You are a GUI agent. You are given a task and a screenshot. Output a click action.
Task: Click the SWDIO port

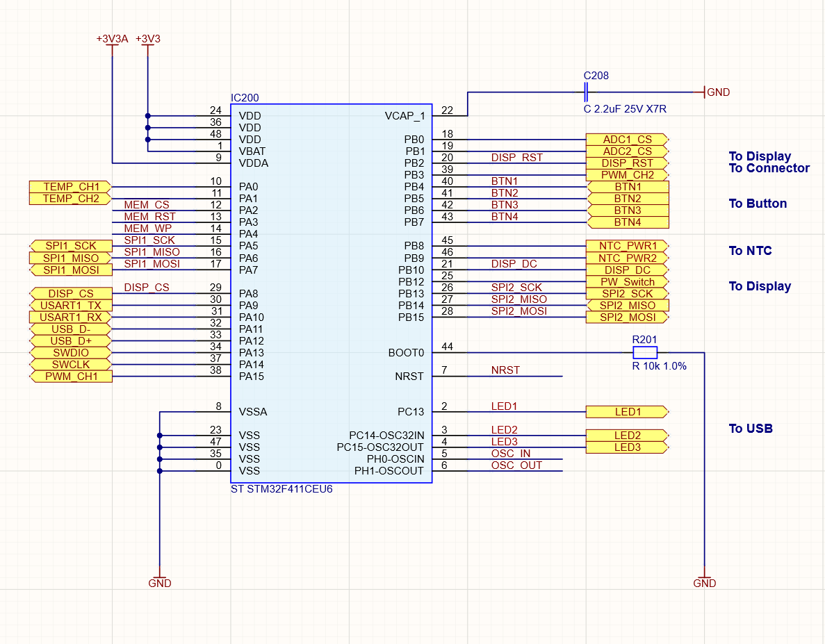(70, 353)
